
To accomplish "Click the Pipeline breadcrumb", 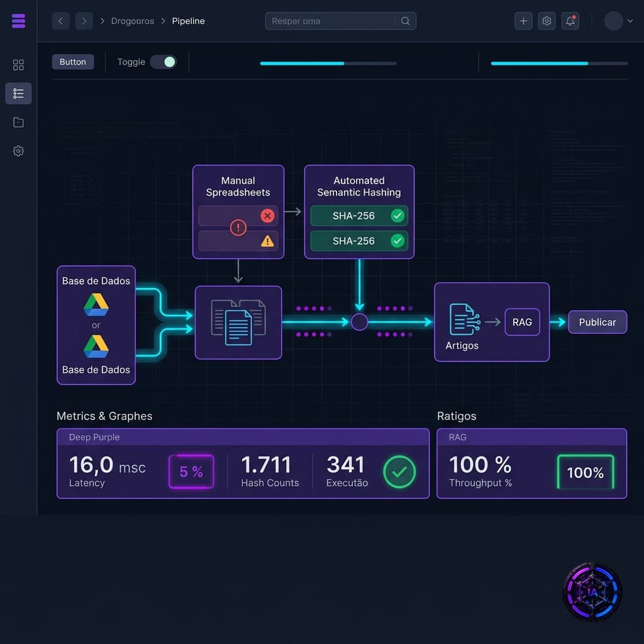I will (x=188, y=21).
